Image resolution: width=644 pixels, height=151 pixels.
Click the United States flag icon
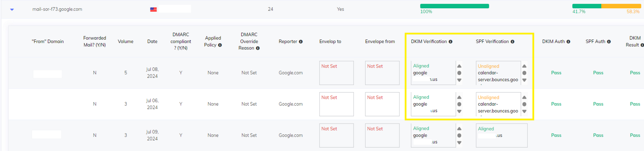tap(154, 10)
